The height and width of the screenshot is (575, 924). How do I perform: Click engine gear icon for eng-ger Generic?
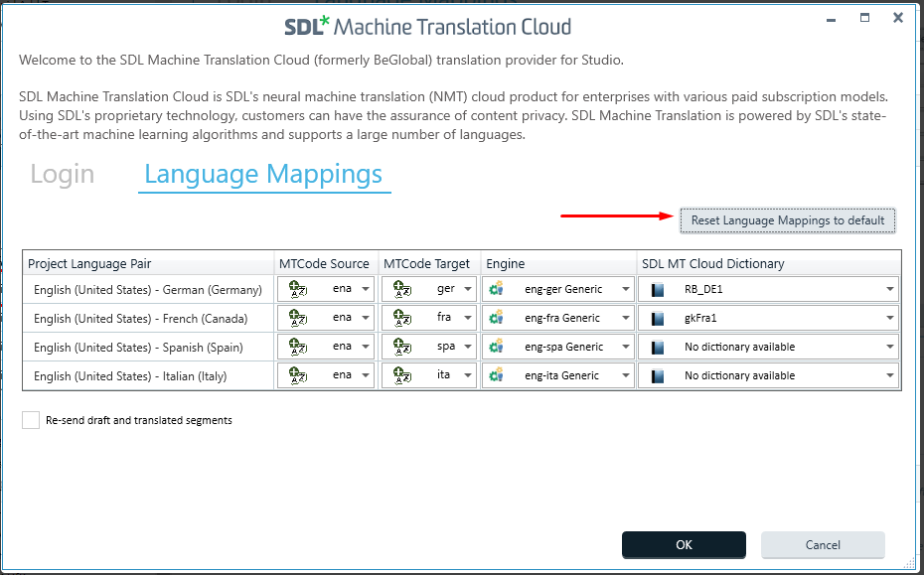[x=496, y=289]
